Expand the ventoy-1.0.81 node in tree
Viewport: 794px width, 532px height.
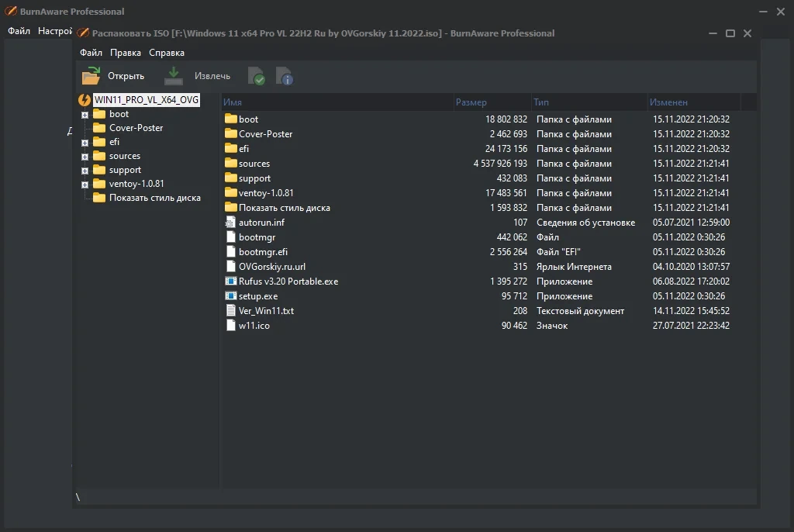pyautogui.click(x=85, y=185)
